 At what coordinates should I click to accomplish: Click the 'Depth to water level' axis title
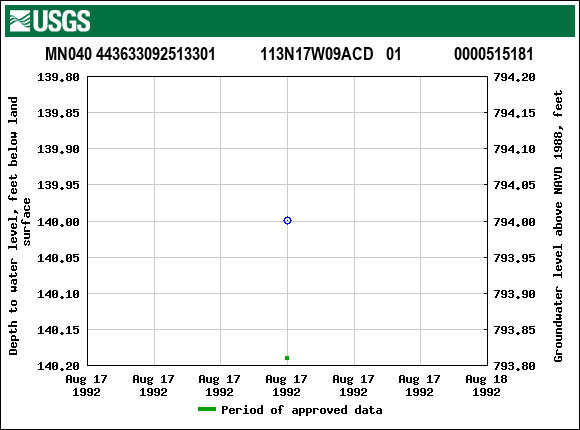coord(19,226)
